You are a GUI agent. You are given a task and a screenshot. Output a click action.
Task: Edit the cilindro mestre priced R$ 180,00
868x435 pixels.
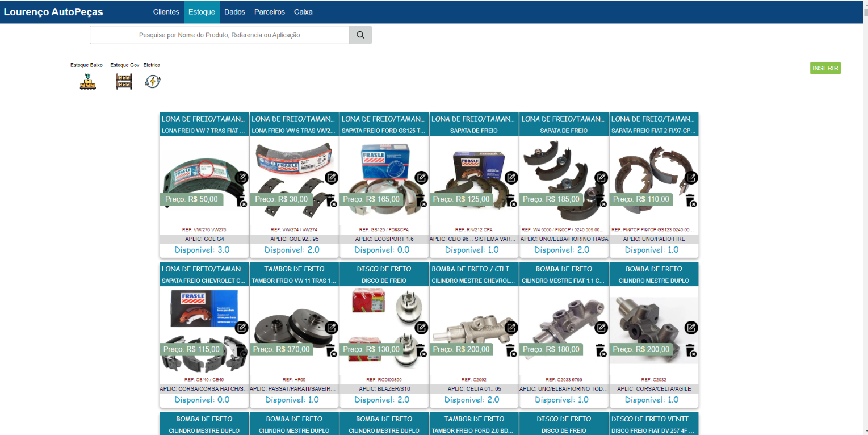pyautogui.click(x=601, y=328)
